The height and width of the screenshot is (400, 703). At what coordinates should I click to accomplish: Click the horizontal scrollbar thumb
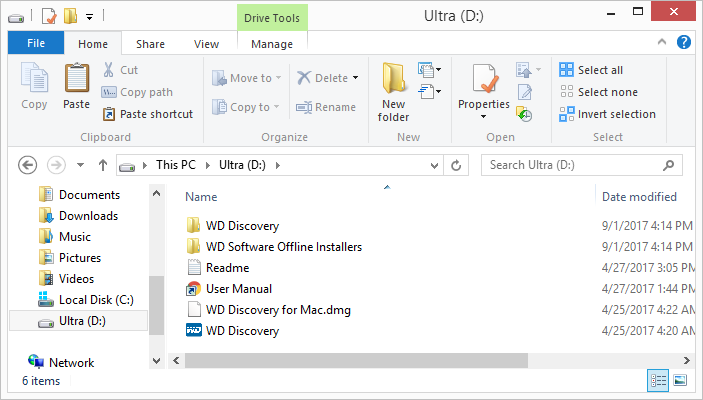point(356,361)
